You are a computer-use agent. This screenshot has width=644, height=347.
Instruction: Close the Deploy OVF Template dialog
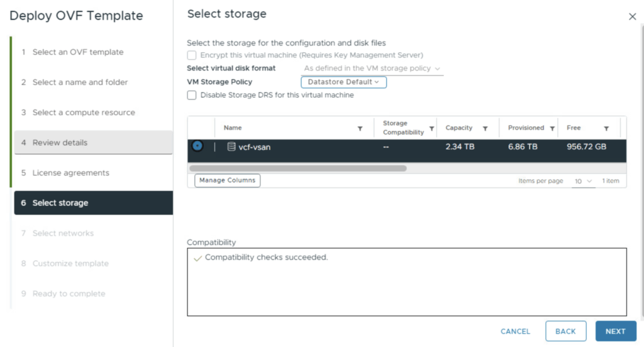click(x=632, y=17)
